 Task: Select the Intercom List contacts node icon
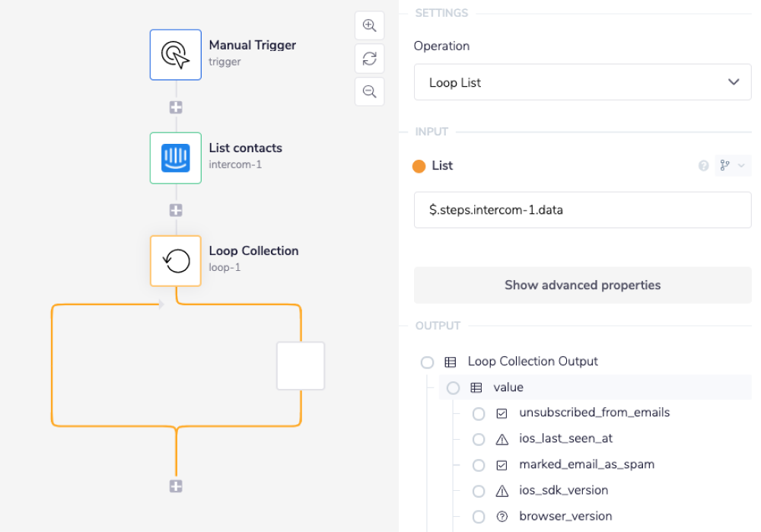point(176,158)
